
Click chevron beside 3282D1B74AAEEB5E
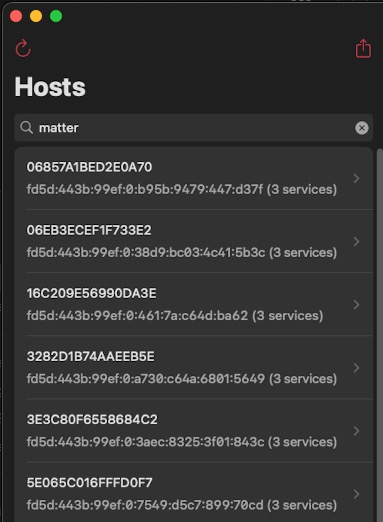point(356,367)
